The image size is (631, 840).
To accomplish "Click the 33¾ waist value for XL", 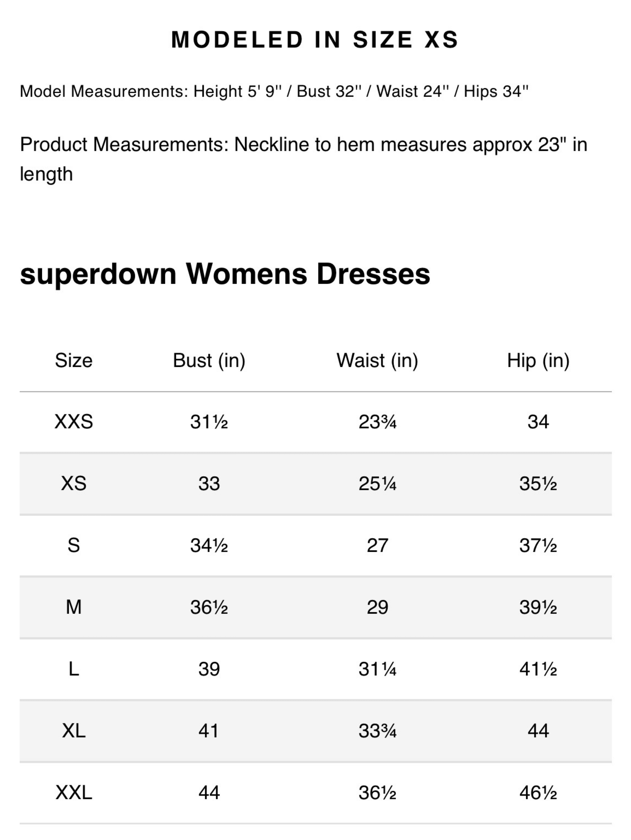I will [x=377, y=731].
